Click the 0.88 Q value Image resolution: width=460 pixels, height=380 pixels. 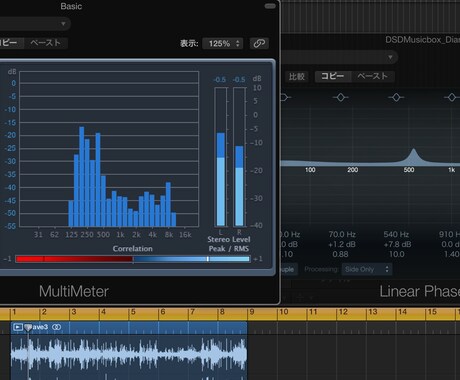340,254
